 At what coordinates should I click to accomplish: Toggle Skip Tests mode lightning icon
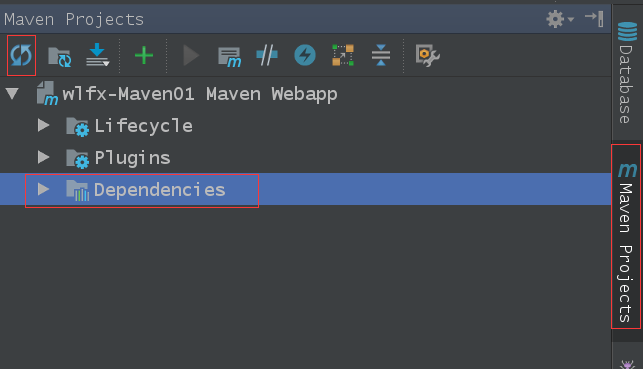pyautogui.click(x=305, y=55)
